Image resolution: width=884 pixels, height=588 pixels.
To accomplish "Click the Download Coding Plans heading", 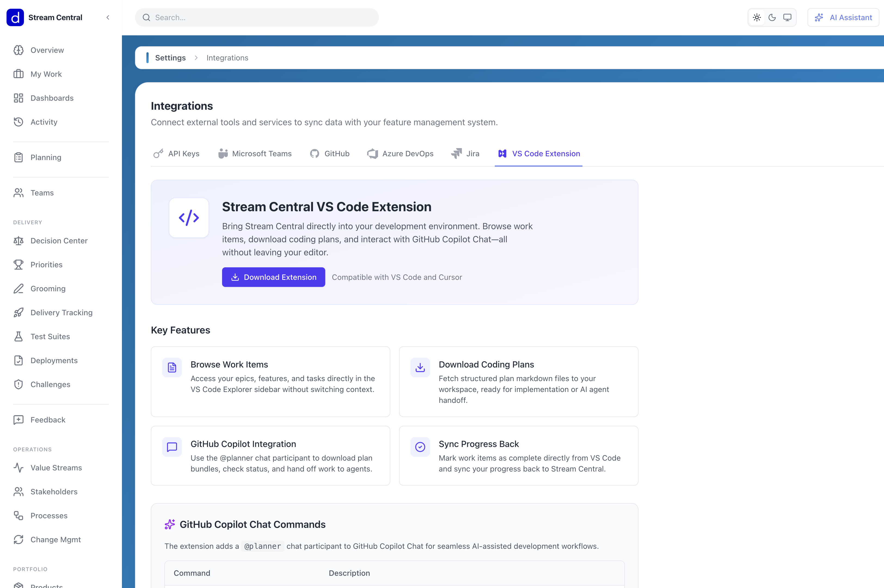I will [486, 365].
